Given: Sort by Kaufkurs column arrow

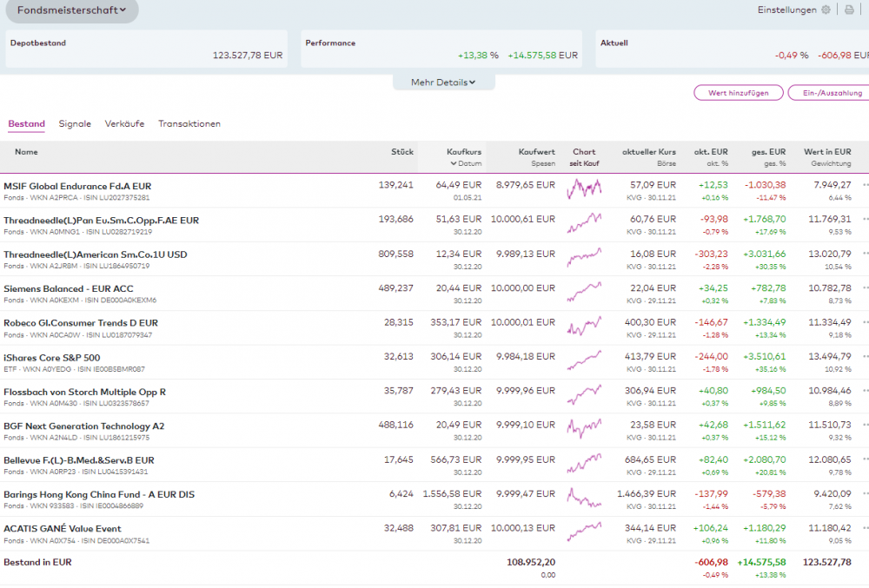Looking at the screenshot, I should (453, 163).
